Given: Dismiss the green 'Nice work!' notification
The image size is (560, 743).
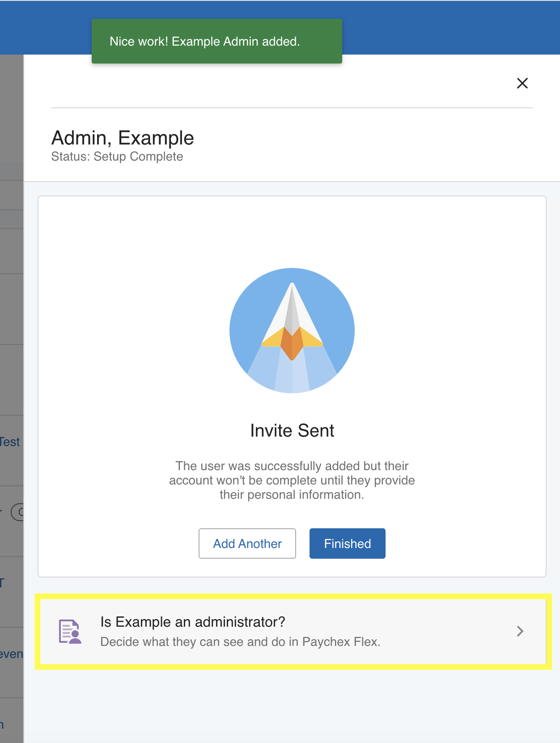Looking at the screenshot, I should pos(217,41).
